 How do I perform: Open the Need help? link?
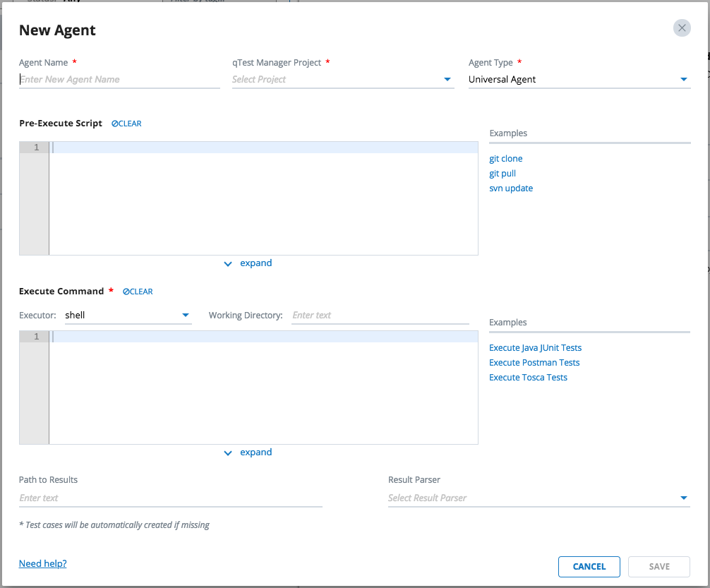(43, 563)
